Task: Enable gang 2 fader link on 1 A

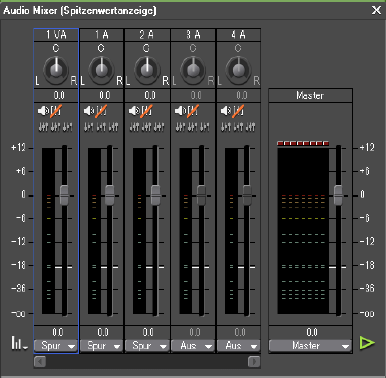Action: [x=101, y=127]
